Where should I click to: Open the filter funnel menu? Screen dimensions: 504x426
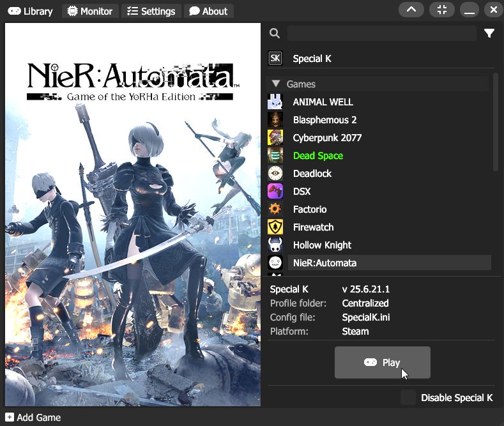coord(489,33)
